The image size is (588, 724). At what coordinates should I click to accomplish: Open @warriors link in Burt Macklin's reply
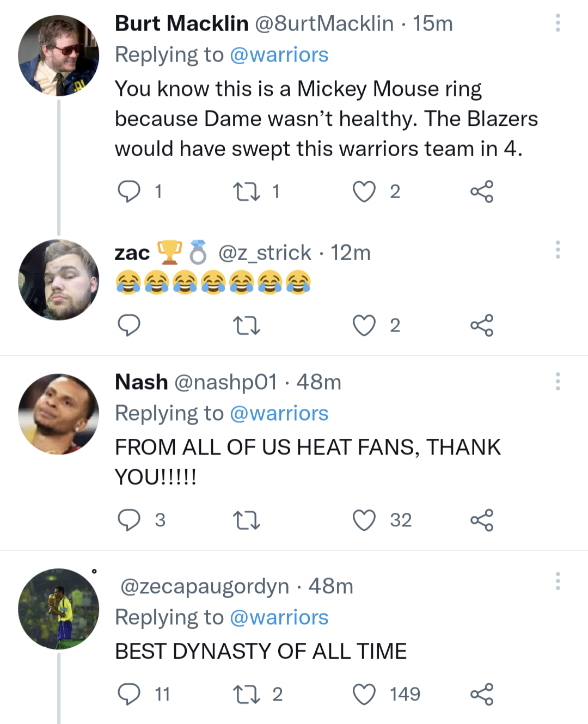(279, 55)
